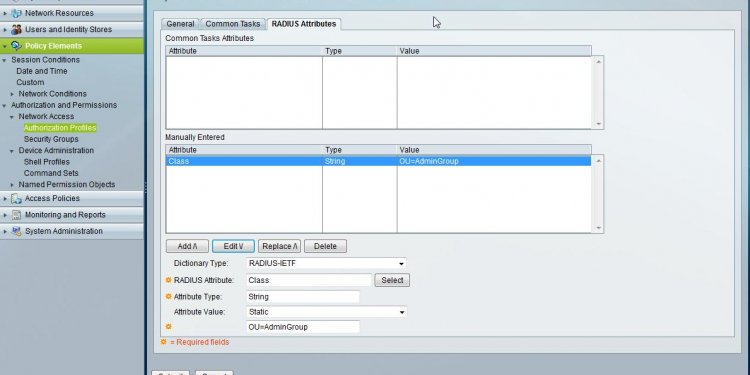Click Attribute column header in Manually Entered

[244, 150]
